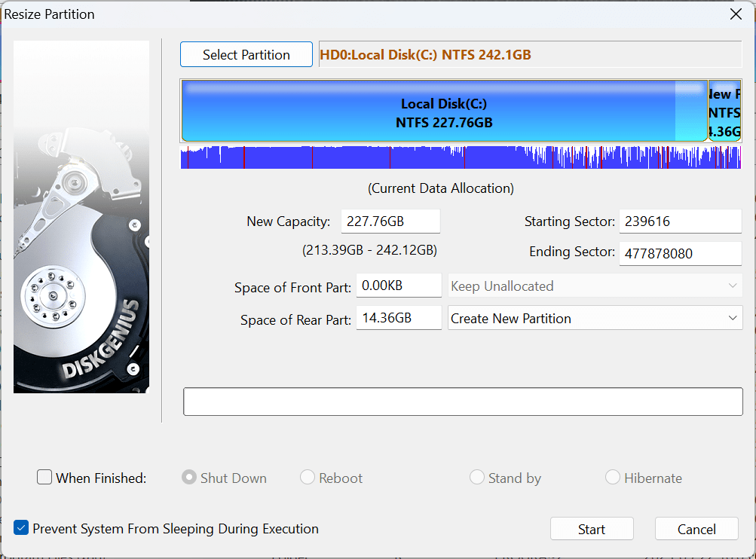Select the small new partition block
This screenshot has height=559, width=756.
coord(725,112)
